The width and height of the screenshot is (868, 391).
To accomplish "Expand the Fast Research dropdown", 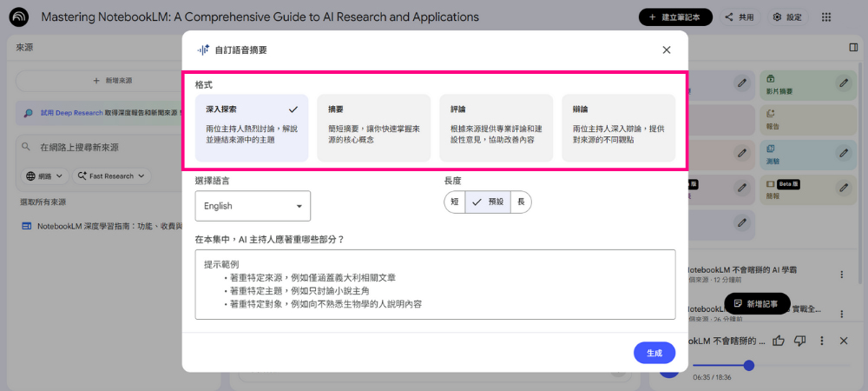I will (x=111, y=176).
